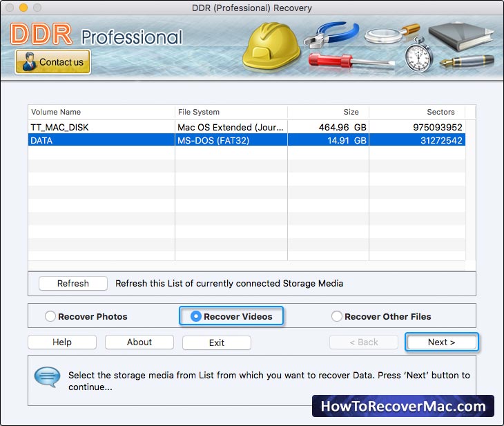Click the 31272542 sectors value
The image size is (504, 426).
click(x=441, y=140)
